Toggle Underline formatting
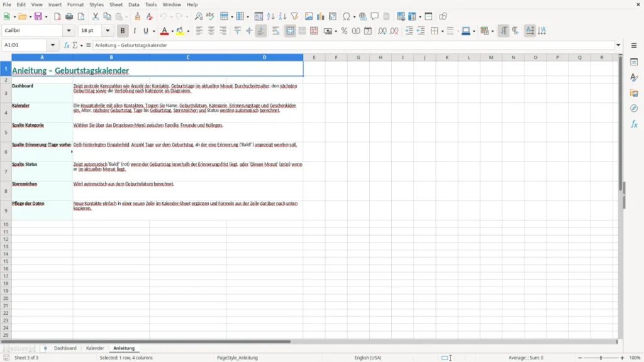Image resolution: width=644 pixels, height=362 pixels. click(145, 31)
